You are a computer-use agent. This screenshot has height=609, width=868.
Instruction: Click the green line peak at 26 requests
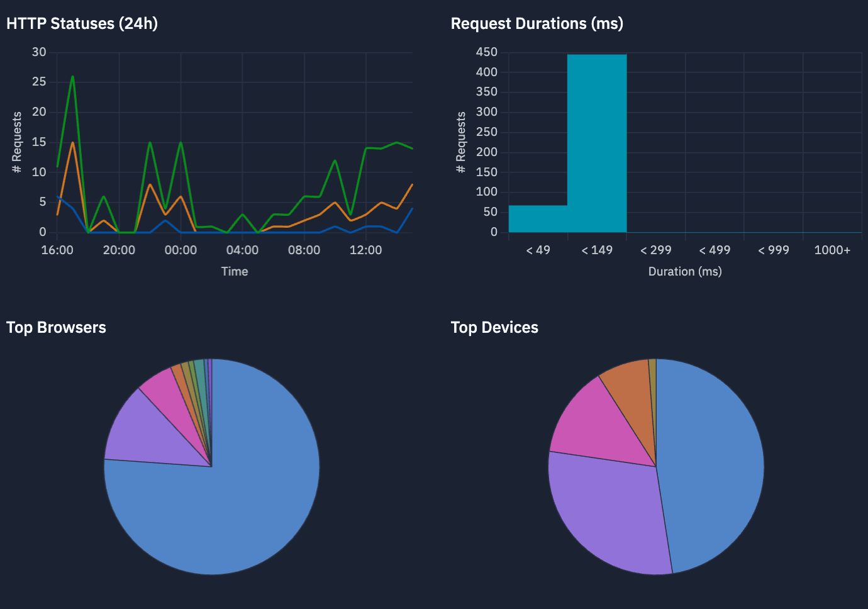pyautogui.click(x=73, y=77)
